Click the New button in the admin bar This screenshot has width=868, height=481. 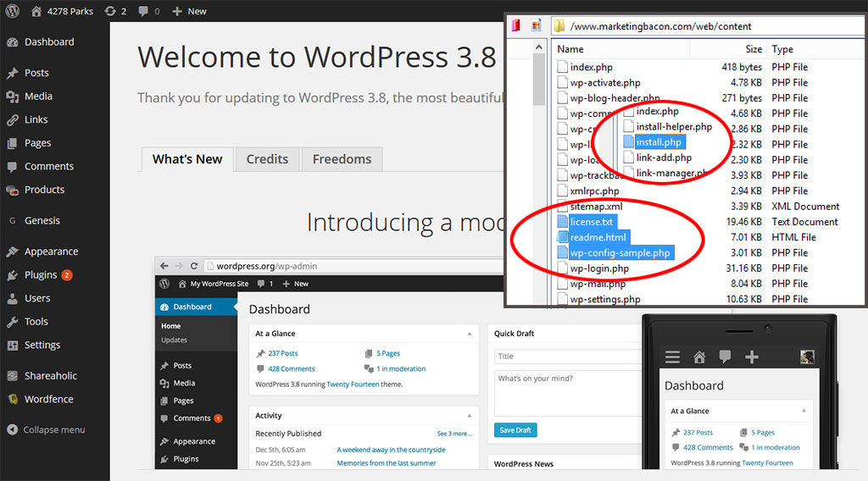click(189, 11)
